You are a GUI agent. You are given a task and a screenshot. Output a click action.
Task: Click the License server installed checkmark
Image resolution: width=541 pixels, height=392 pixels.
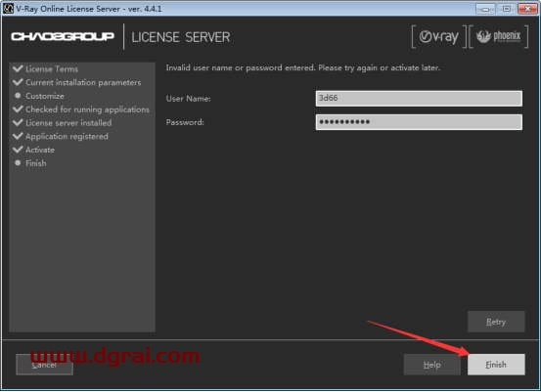pos(18,122)
